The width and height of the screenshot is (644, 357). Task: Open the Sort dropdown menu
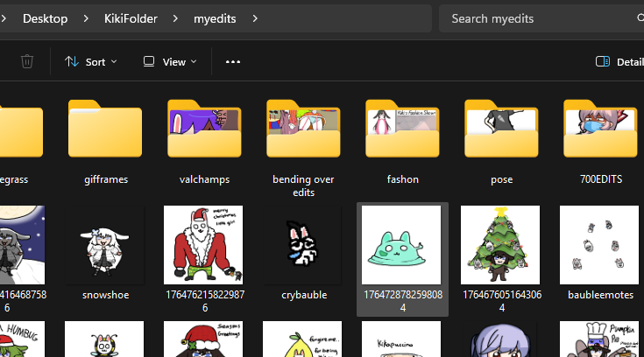(x=90, y=62)
